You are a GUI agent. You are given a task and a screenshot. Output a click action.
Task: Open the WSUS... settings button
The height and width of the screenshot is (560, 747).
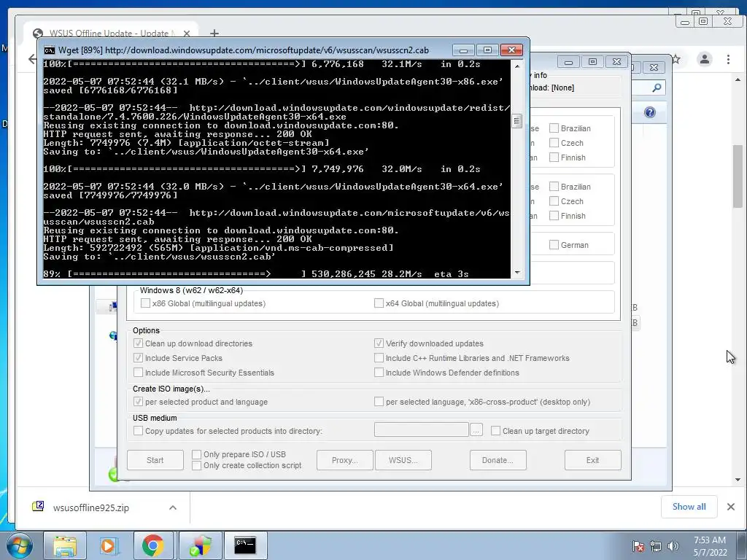click(x=403, y=460)
